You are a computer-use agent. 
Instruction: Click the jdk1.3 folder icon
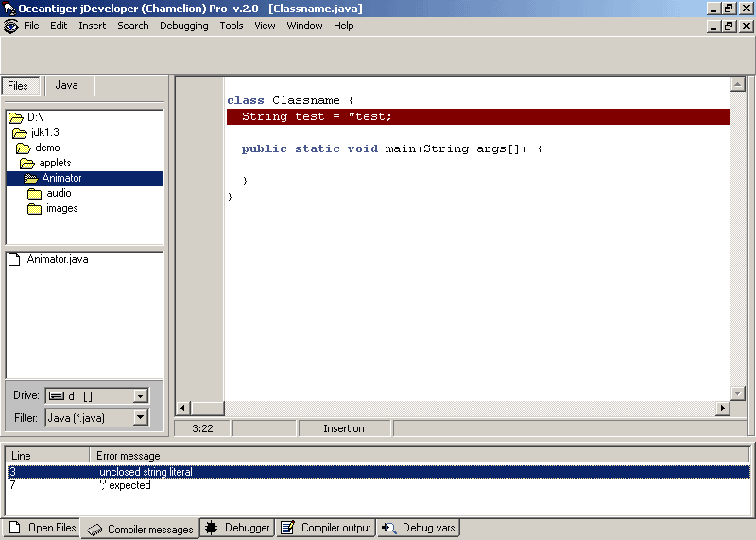point(20,132)
